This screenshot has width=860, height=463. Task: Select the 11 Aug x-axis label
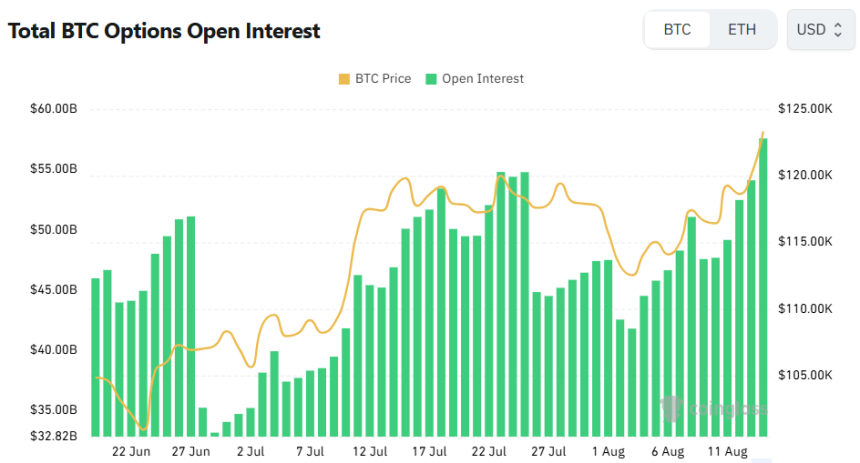coord(727,451)
